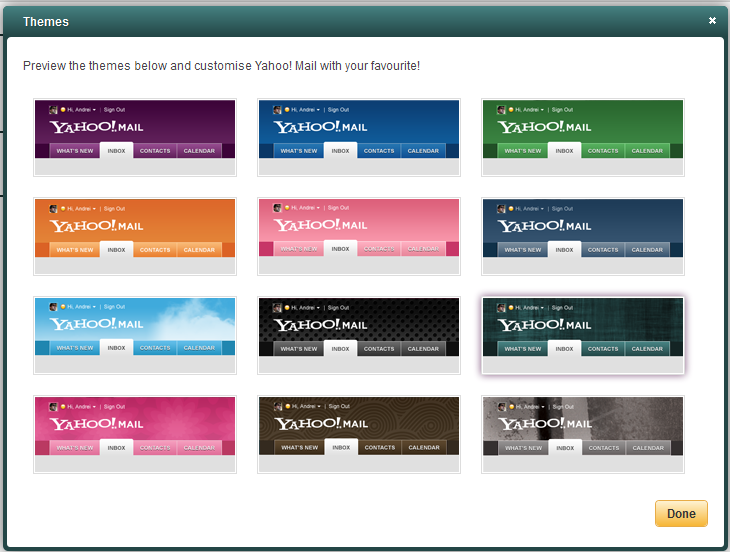Apply the brown swirl theme
730x552 pixels.
tap(359, 434)
